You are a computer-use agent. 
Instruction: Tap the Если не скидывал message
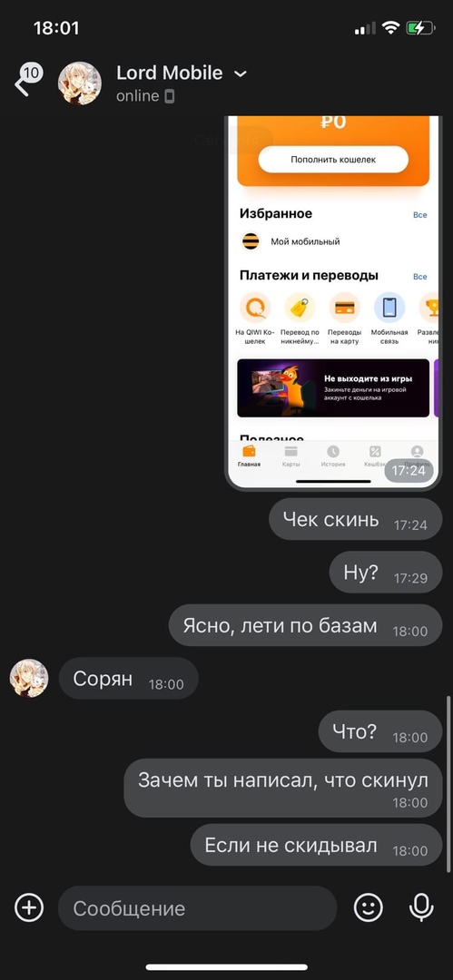(x=316, y=845)
